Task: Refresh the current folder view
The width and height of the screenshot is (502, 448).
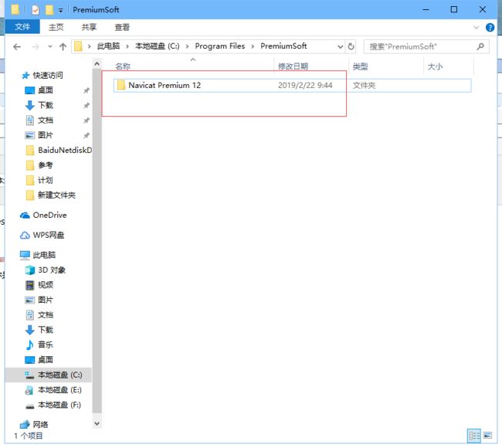Action: pyautogui.click(x=351, y=47)
